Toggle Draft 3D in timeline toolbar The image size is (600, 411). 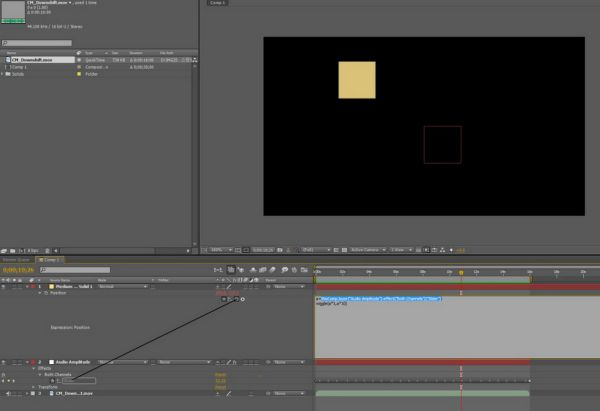[x=241, y=270]
